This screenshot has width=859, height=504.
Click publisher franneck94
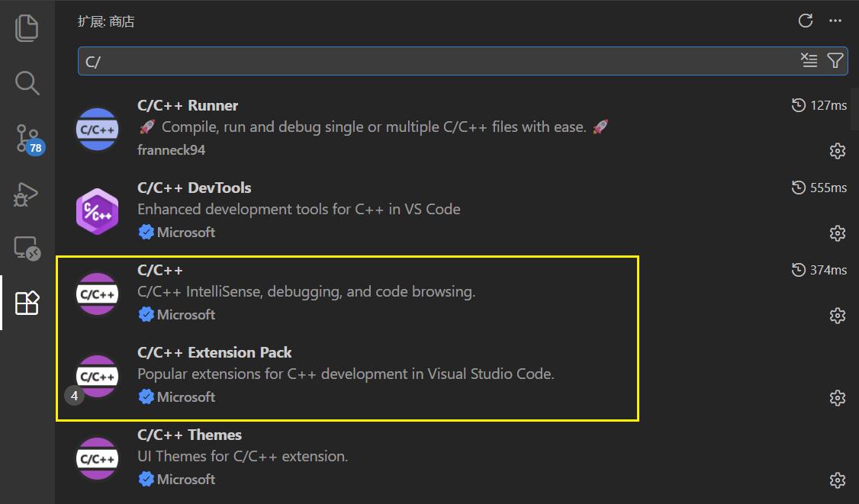[171, 150]
